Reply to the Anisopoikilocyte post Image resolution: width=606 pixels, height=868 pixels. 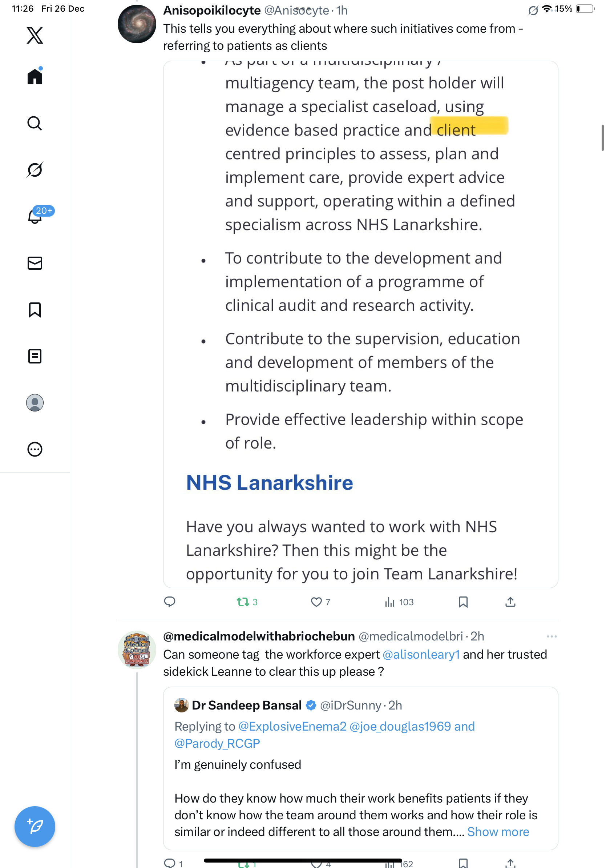(x=170, y=602)
